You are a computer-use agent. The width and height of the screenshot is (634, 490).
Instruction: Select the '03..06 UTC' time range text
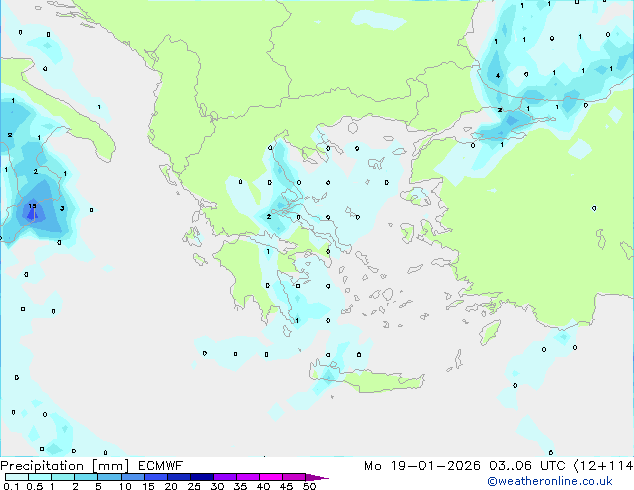pyautogui.click(x=527, y=466)
